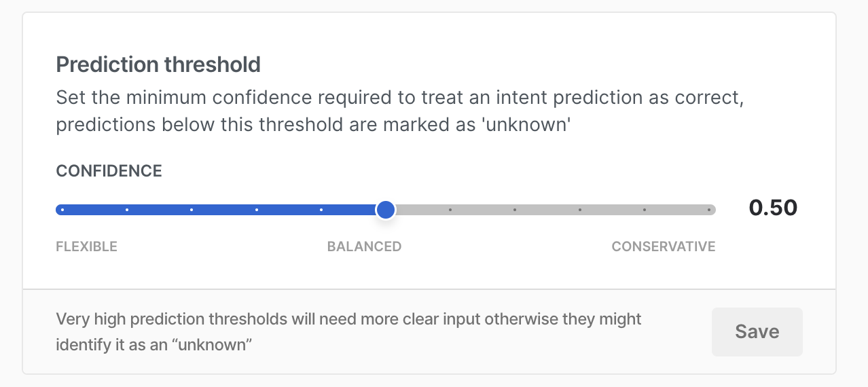Click the minimum confidence description text
The width and height of the screenshot is (868, 387).
pyautogui.click(x=400, y=111)
